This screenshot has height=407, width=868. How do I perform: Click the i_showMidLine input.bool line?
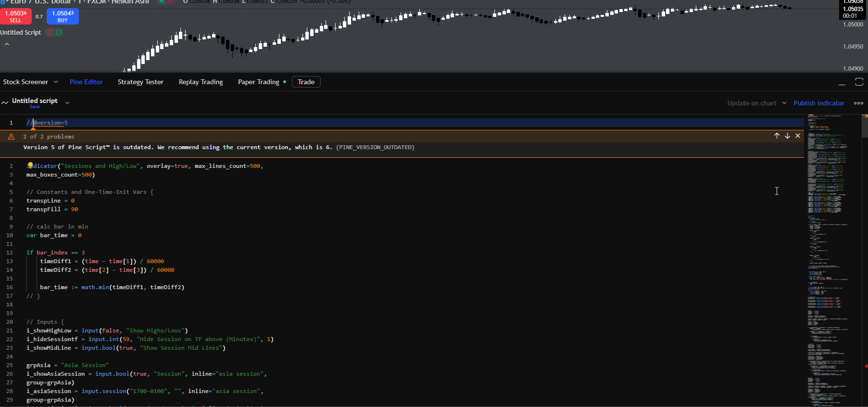point(126,348)
